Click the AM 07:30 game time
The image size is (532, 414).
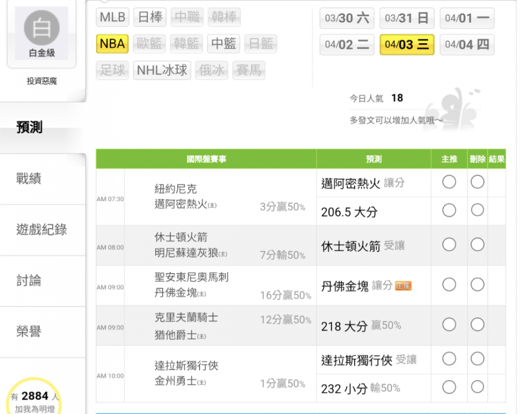click(x=110, y=199)
